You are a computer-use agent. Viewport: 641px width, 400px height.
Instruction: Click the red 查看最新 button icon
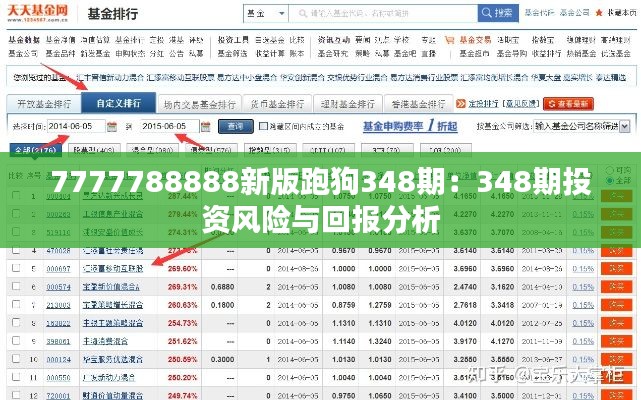(561, 103)
